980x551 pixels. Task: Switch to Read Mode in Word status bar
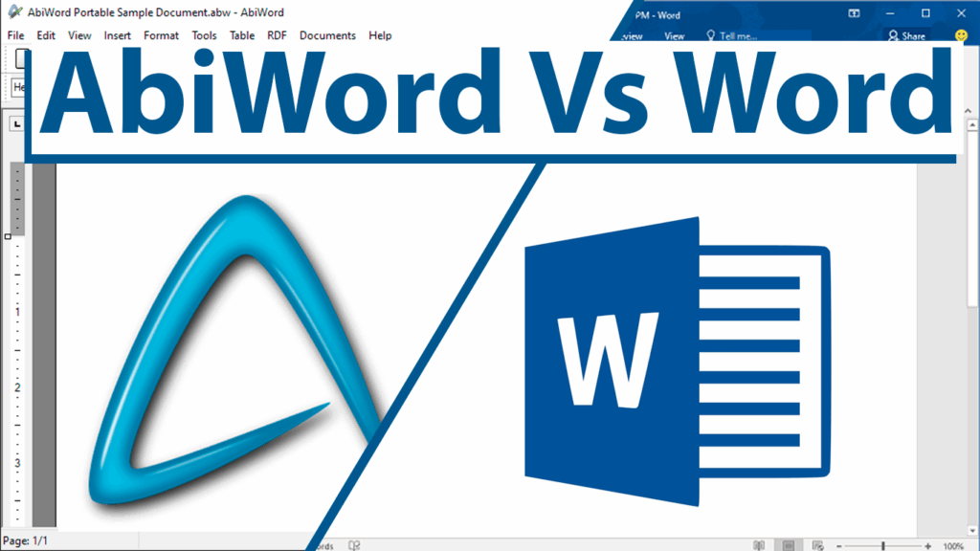[759, 545]
